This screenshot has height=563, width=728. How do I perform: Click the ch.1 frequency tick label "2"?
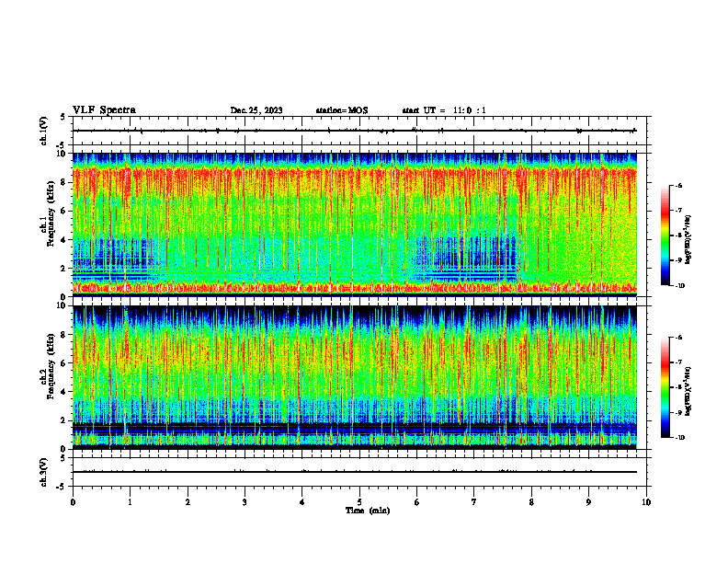coord(63,269)
